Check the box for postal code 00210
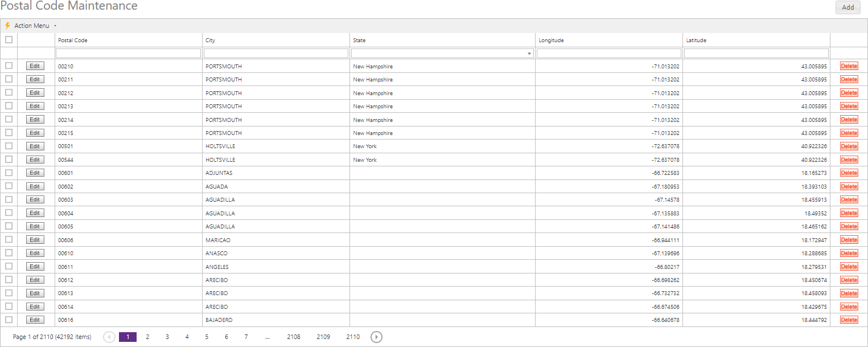The height and width of the screenshot is (347, 868). [x=9, y=66]
